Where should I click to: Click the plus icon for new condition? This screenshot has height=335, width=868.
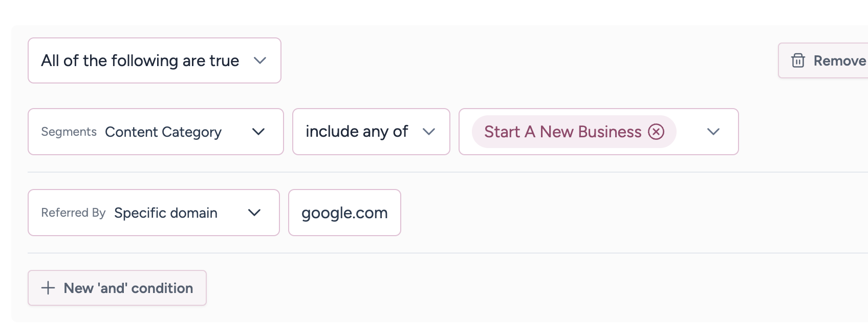point(48,288)
